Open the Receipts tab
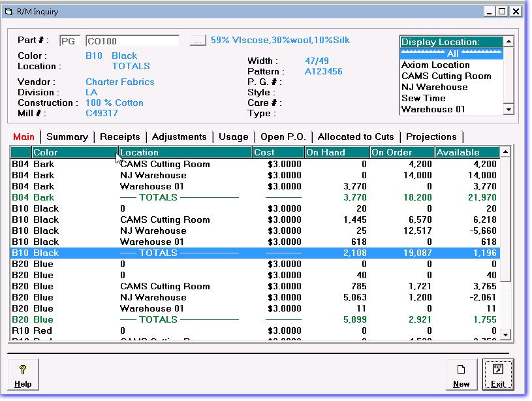532x401 pixels. click(x=119, y=136)
